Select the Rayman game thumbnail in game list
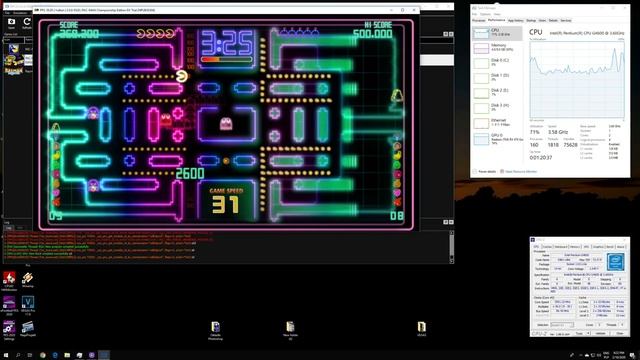Viewport: 640px width, 360px height. [13, 71]
